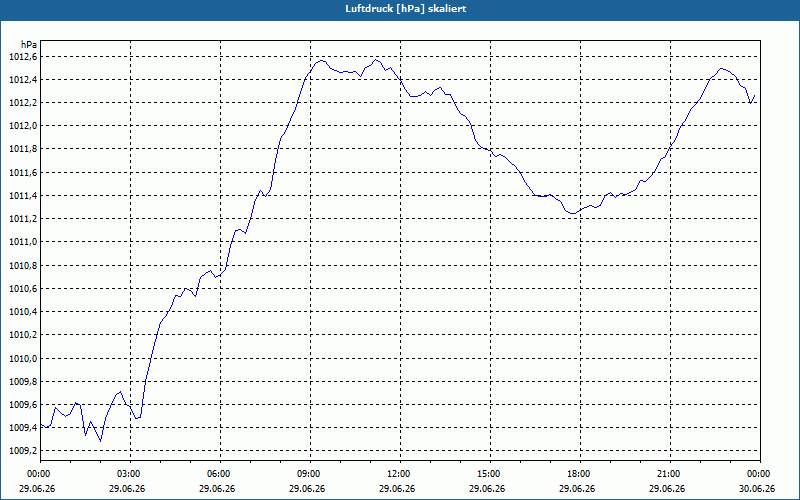Click the 00:00 label dated 29.06.26
Viewport: 800px width, 500px height.
(40, 474)
